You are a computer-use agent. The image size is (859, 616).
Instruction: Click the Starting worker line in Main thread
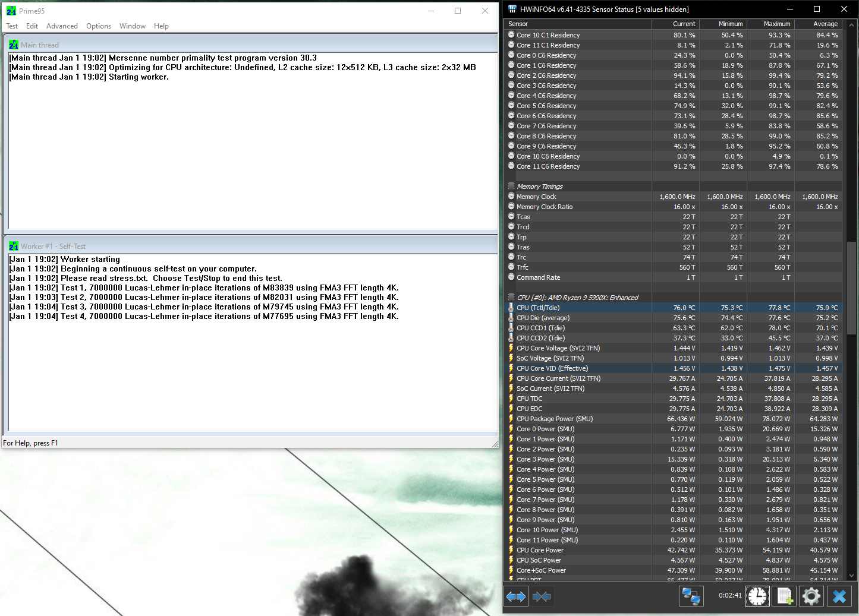[x=89, y=77]
